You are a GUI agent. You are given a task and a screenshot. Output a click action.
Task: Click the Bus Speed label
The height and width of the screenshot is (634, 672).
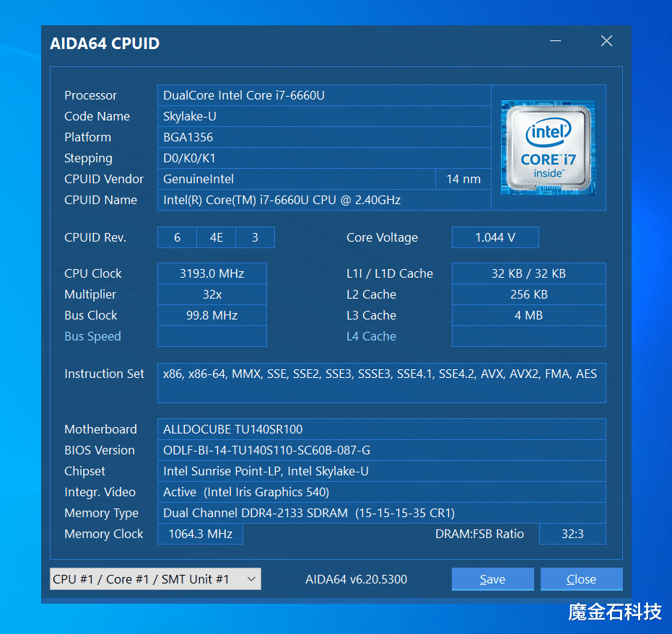tap(92, 336)
